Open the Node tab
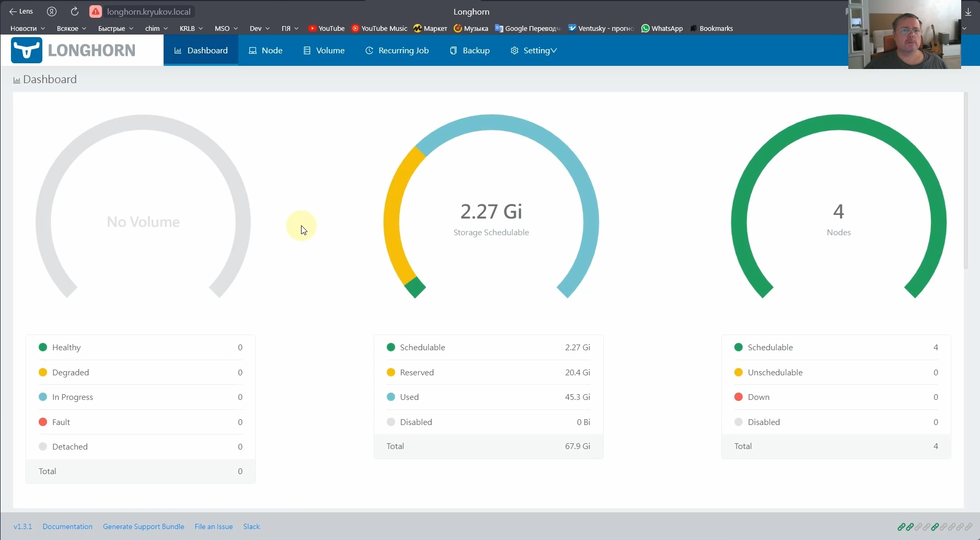 [x=266, y=50]
